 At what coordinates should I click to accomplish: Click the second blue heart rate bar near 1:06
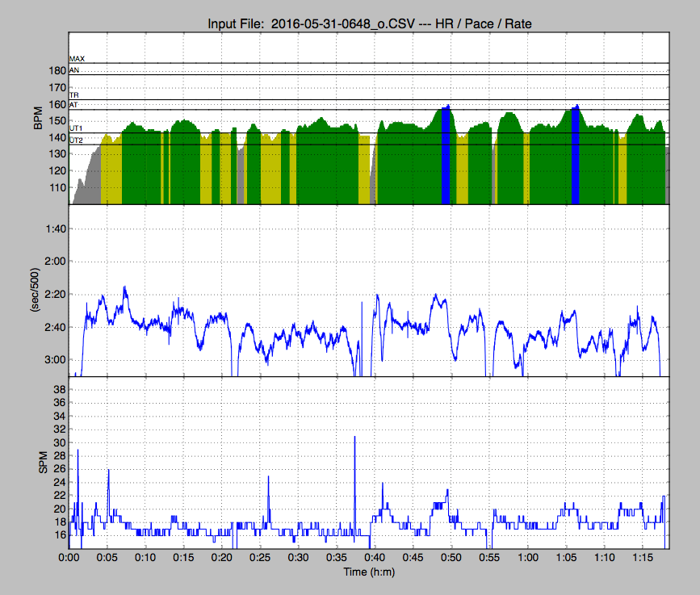pos(576,161)
